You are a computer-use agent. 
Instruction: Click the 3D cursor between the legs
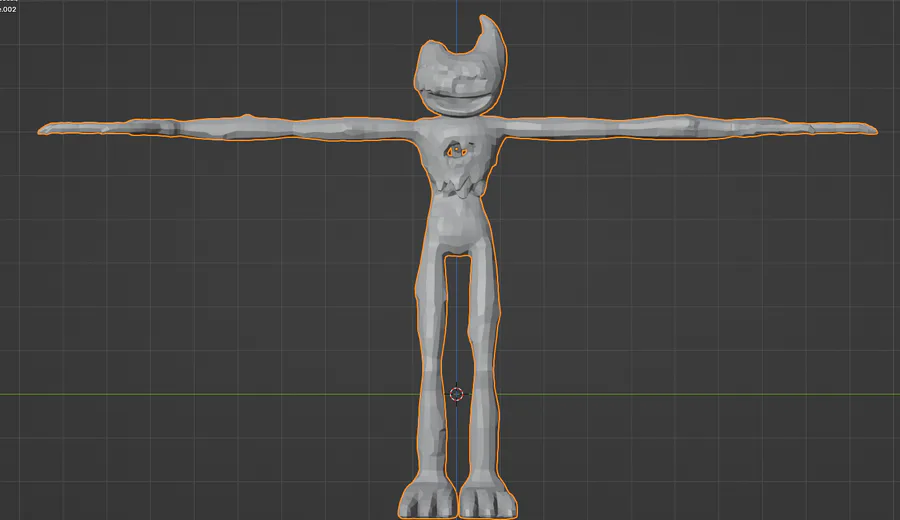pos(456,394)
